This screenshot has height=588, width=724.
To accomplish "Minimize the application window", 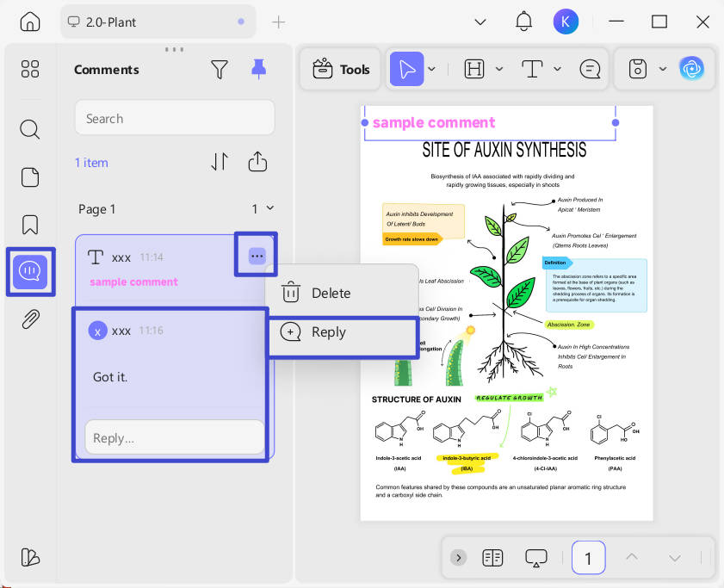I will click(x=616, y=22).
